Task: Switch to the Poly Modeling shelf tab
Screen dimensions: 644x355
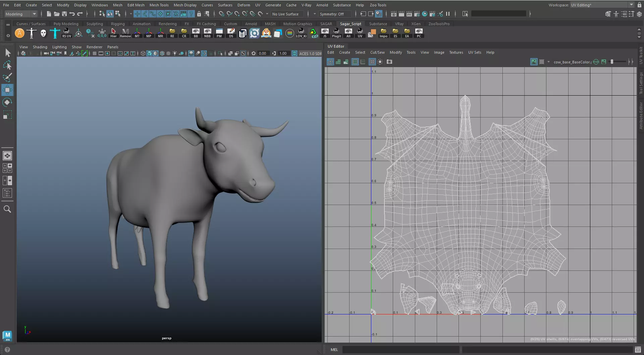Action: [x=66, y=24]
